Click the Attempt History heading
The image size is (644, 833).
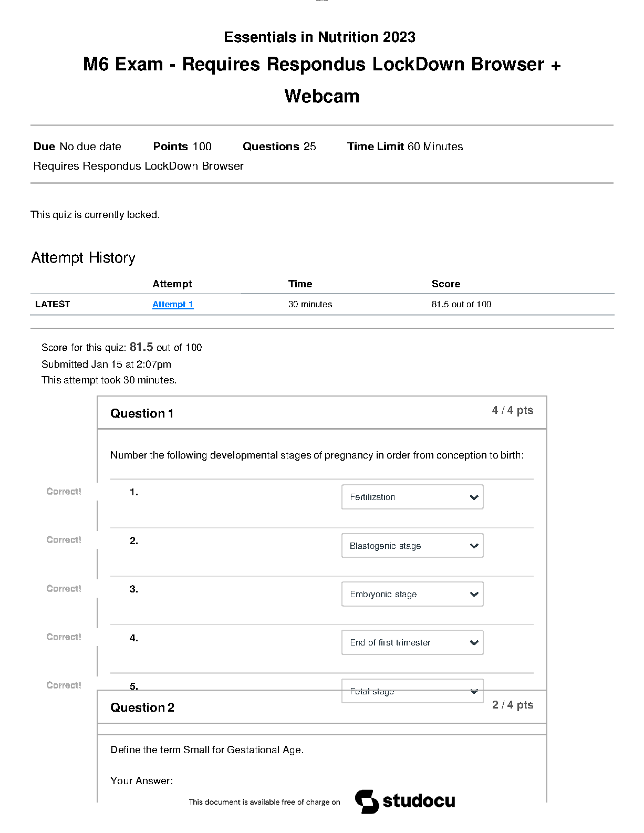pyautogui.click(x=84, y=257)
